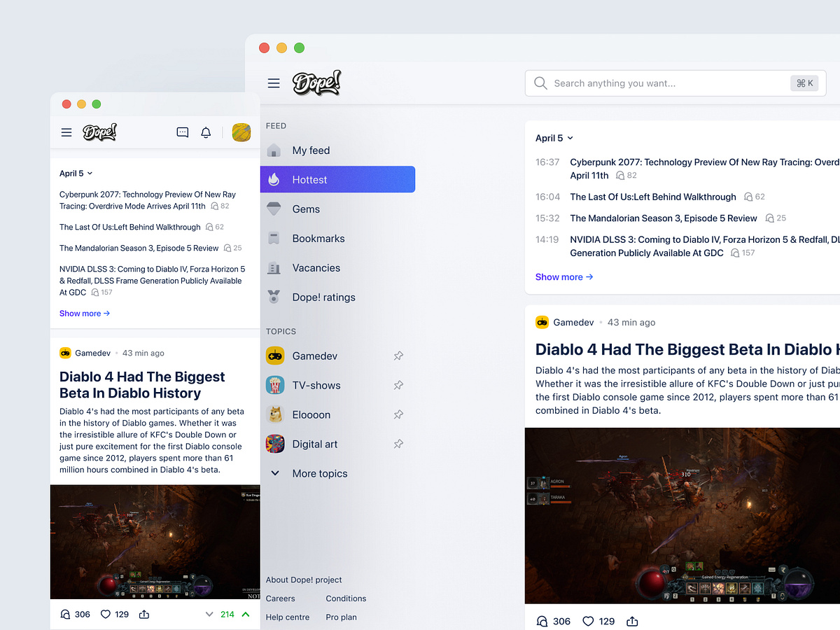The image size is (840, 630).
Task: Open the April 5 date dropdown
Action: 554,138
